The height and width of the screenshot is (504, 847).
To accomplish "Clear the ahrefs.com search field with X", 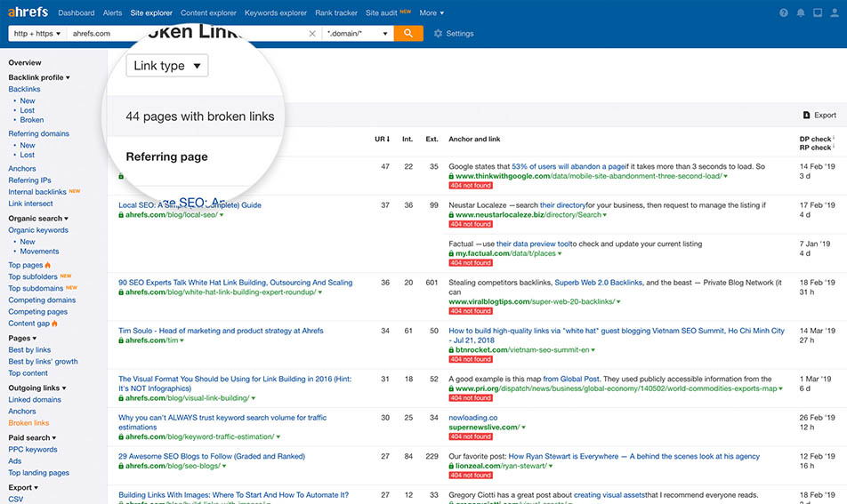I will [x=312, y=34].
